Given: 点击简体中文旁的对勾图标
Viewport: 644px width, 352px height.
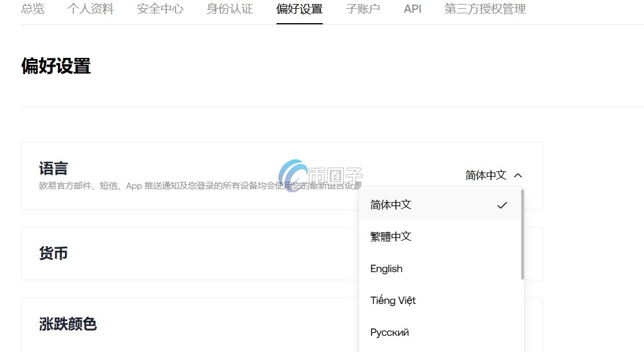Looking at the screenshot, I should tap(502, 204).
